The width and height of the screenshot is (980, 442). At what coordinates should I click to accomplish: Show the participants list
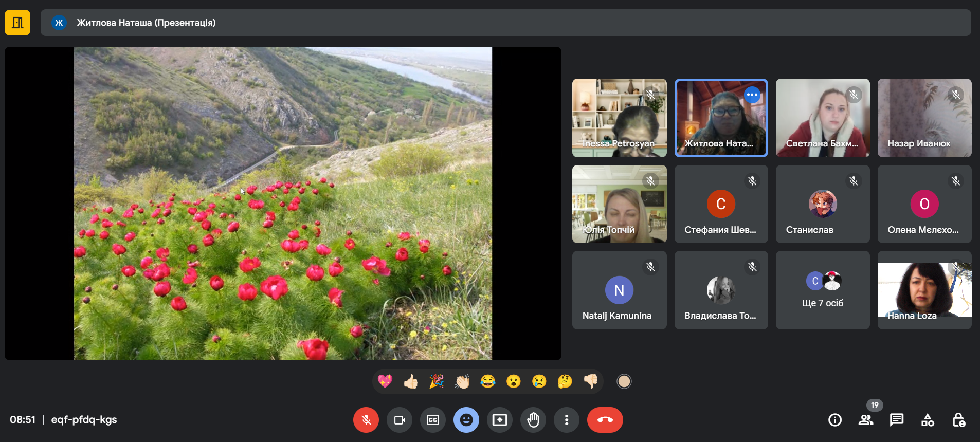(866, 420)
